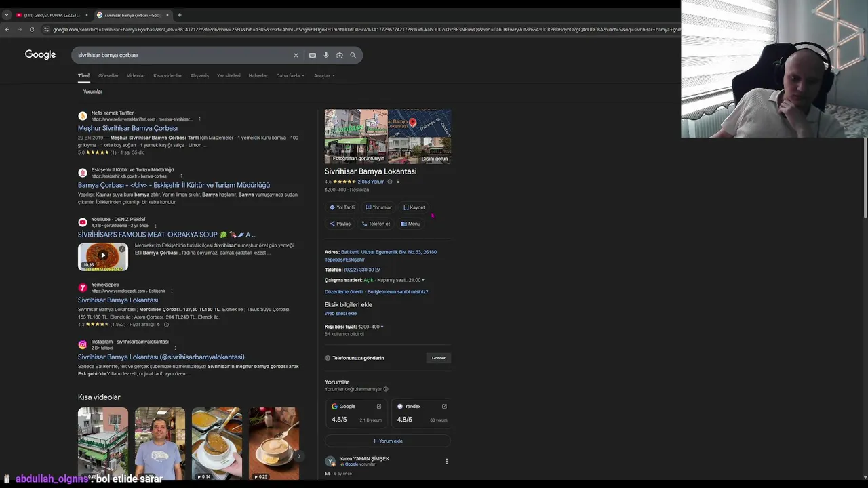Click Web sitesi ekle link
The height and width of the screenshot is (488, 868).
coord(340,314)
